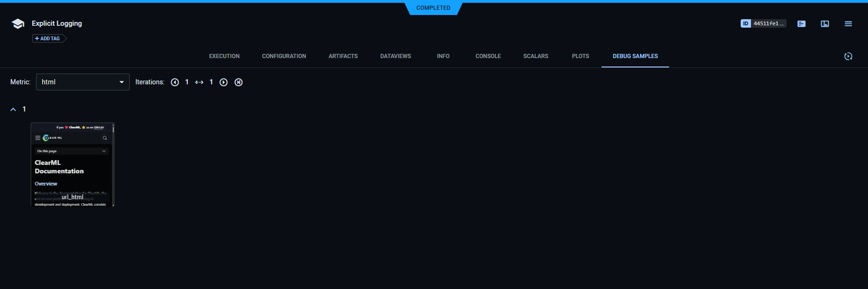Open the Metric dropdown showing html
The width and height of the screenshot is (868, 289).
[x=82, y=82]
